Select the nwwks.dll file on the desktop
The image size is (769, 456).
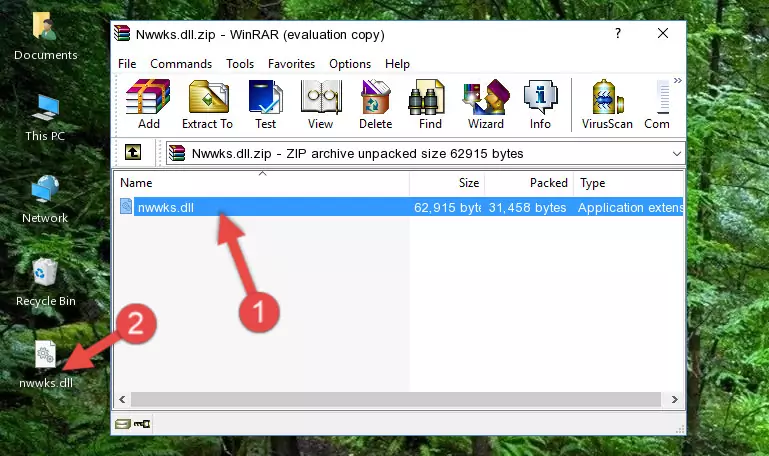pyautogui.click(x=46, y=365)
